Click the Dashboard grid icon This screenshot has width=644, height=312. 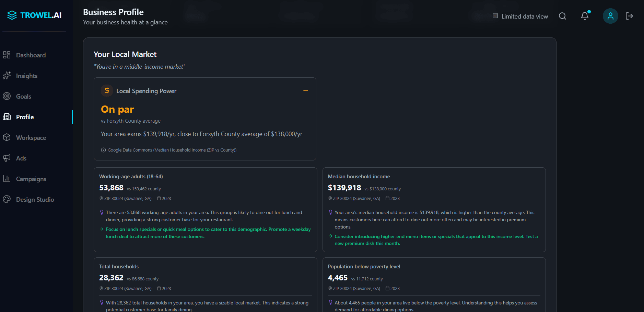pos(7,55)
